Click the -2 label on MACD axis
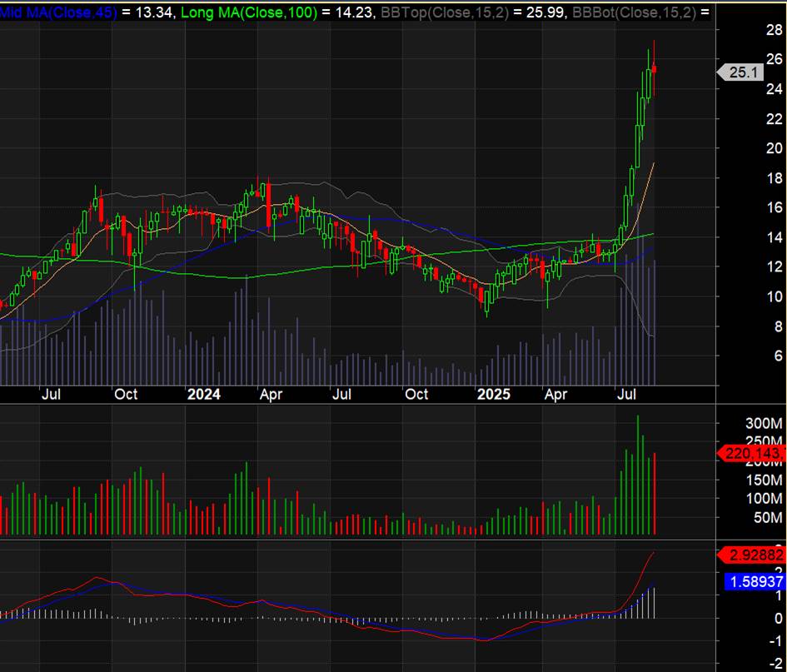Image resolution: width=787 pixels, height=672 pixels. (x=776, y=665)
